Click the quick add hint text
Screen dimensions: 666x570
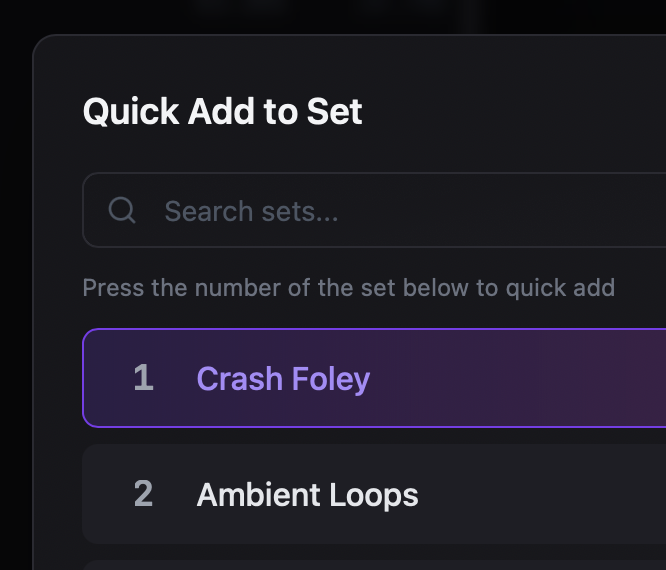348,288
